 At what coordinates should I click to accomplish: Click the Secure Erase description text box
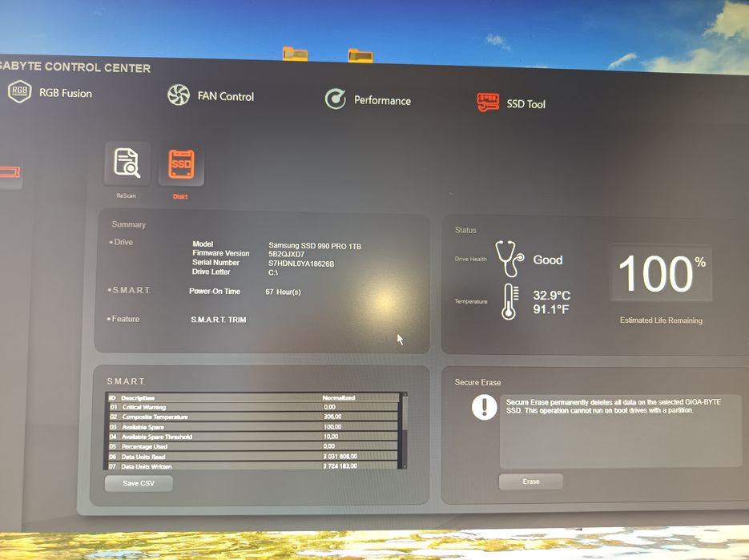[621, 432]
